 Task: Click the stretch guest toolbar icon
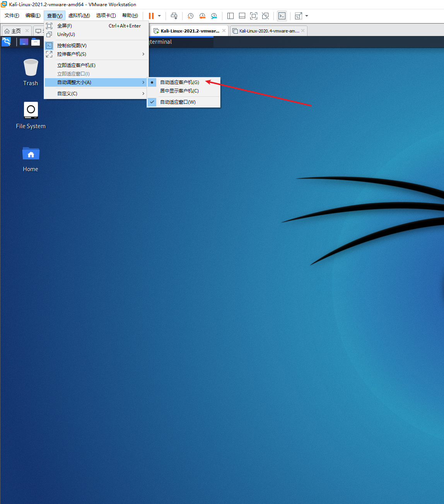coord(298,16)
